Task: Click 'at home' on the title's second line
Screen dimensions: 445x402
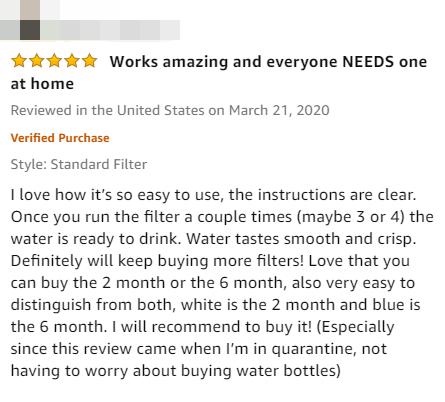Action: pyautogui.click(x=42, y=84)
